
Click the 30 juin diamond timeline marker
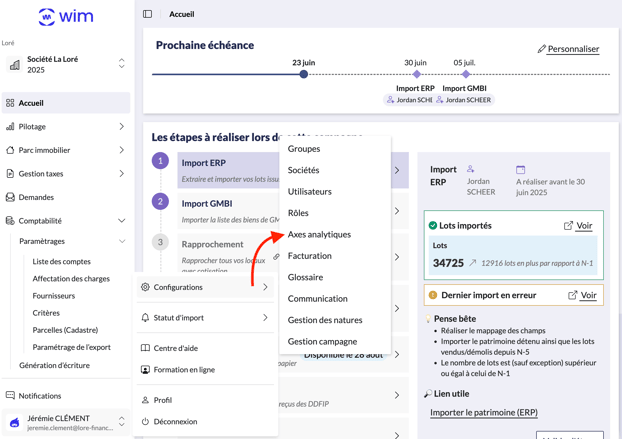tap(417, 74)
